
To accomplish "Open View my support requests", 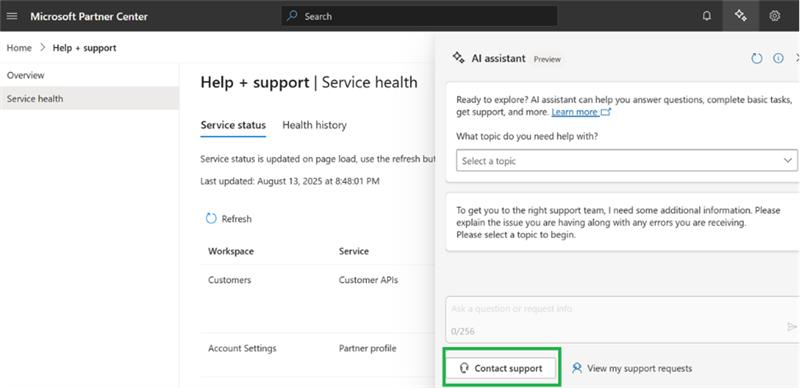I will (632, 368).
